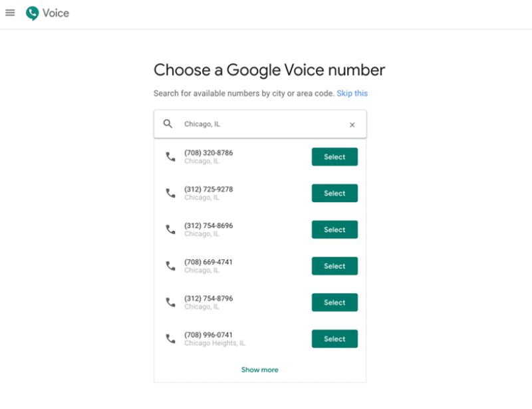Viewport: 532px width, 409px height.
Task: Focus the city or area code search field
Action: [x=260, y=124]
